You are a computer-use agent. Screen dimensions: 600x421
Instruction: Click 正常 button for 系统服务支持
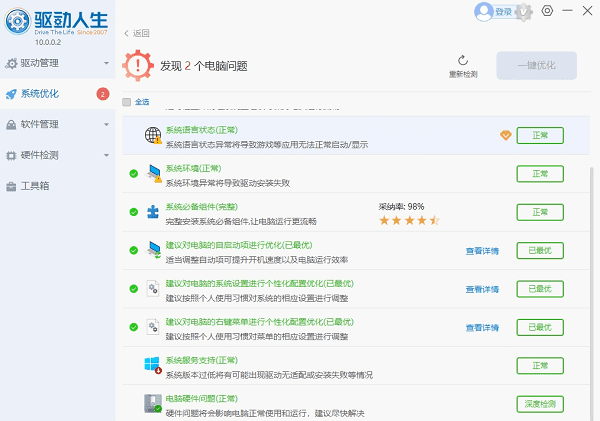(540, 366)
